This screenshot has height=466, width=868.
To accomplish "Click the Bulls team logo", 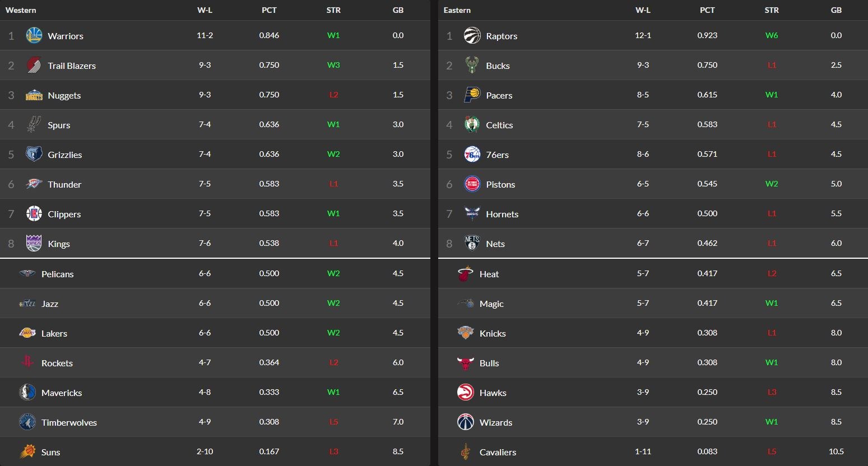I will coord(466,363).
